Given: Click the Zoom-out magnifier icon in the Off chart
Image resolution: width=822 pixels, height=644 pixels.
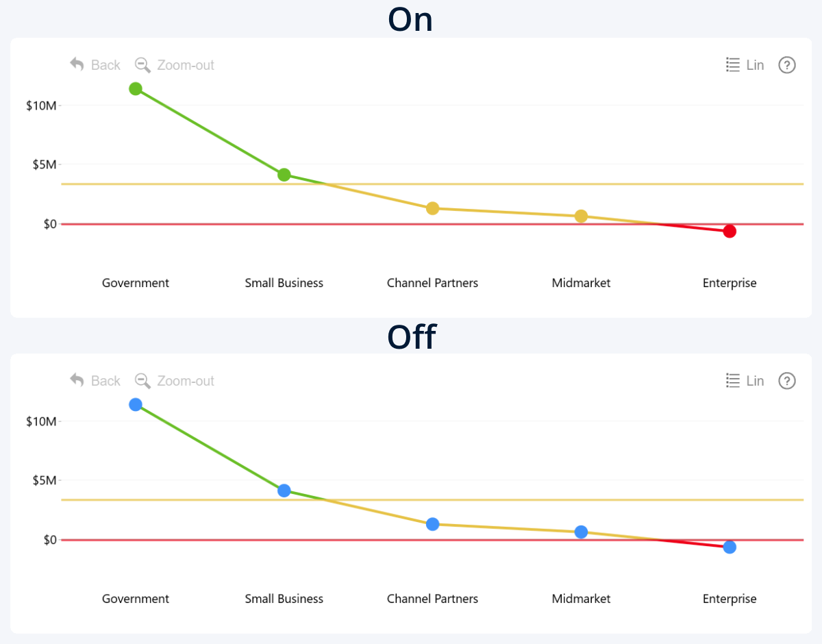Looking at the screenshot, I should 142,381.
